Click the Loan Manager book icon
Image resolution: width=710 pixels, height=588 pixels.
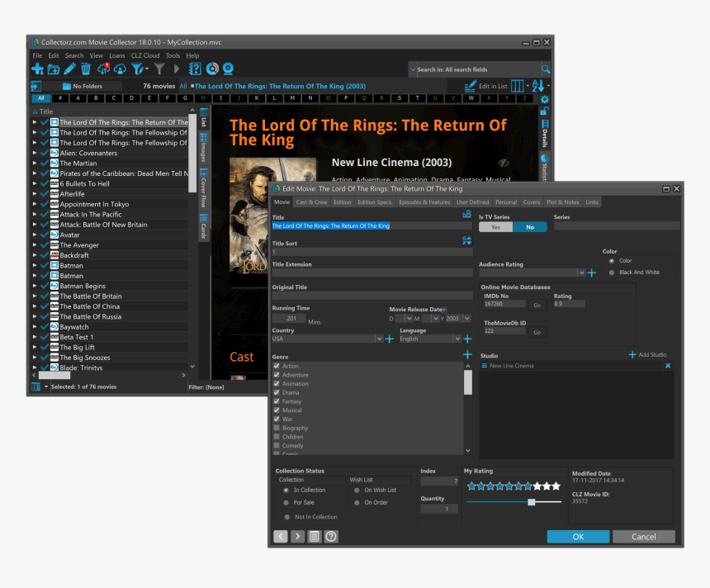[x=195, y=69]
